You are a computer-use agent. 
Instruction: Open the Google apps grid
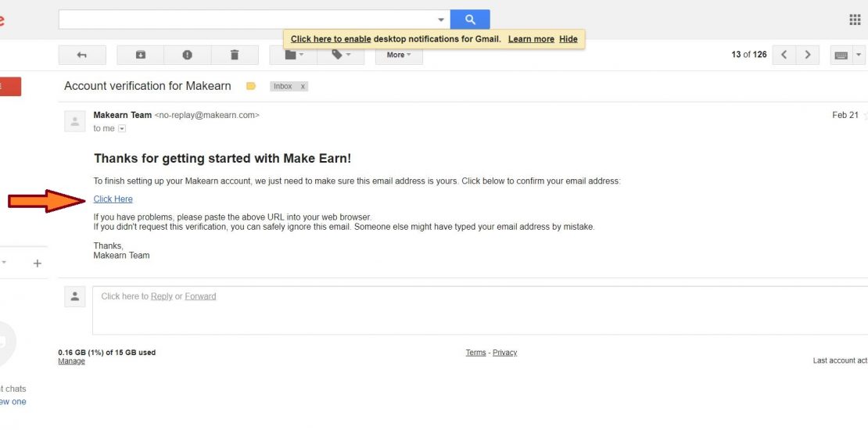pyautogui.click(x=855, y=20)
